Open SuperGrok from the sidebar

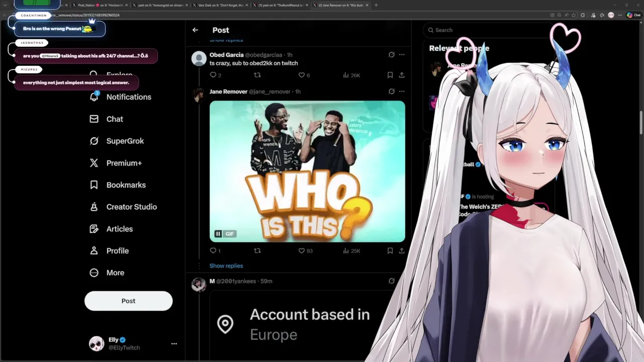pyautogui.click(x=117, y=141)
